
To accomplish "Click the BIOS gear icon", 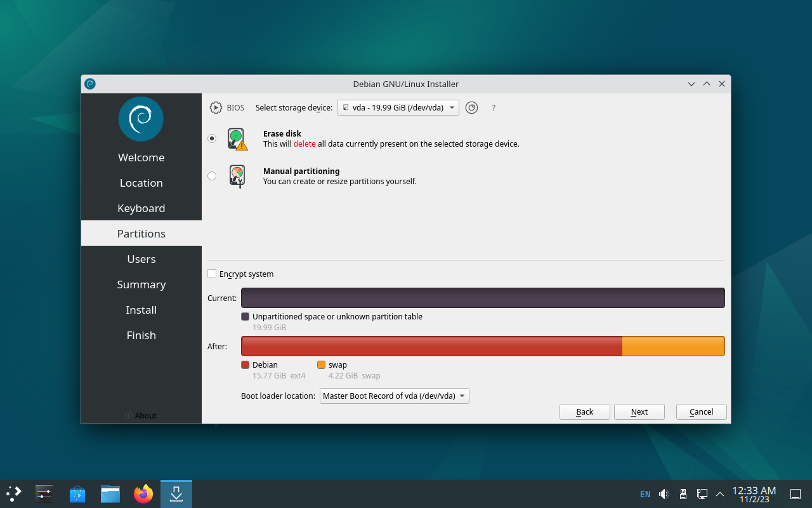I will coord(216,107).
